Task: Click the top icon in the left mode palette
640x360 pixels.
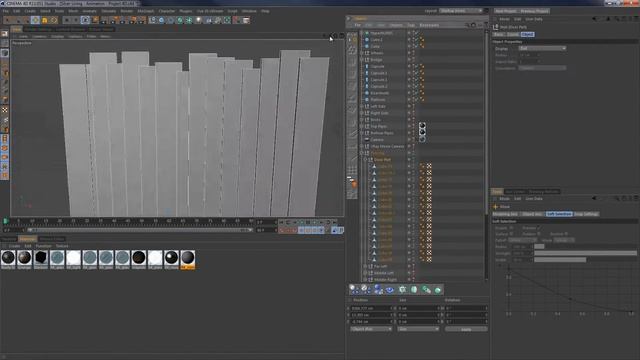Action: pos(5,34)
